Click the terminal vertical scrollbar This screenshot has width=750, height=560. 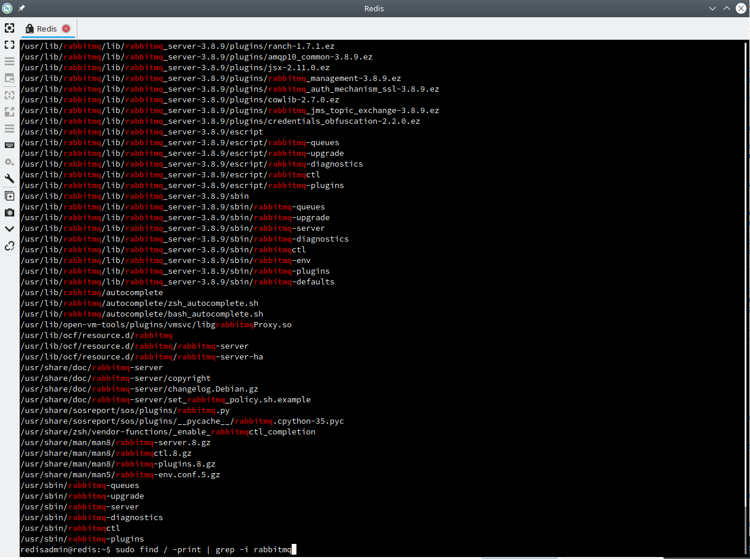pos(746,298)
